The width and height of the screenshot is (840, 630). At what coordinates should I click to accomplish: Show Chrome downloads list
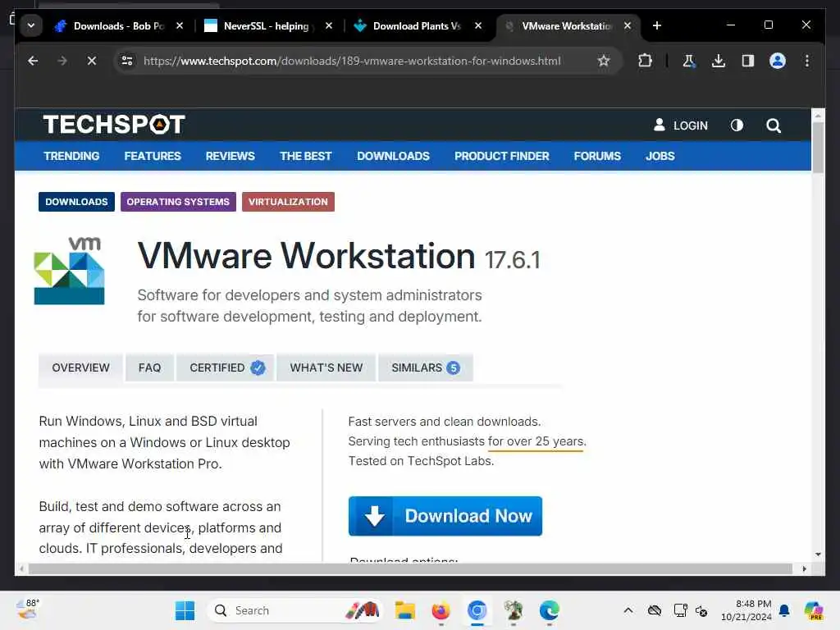[719, 61]
